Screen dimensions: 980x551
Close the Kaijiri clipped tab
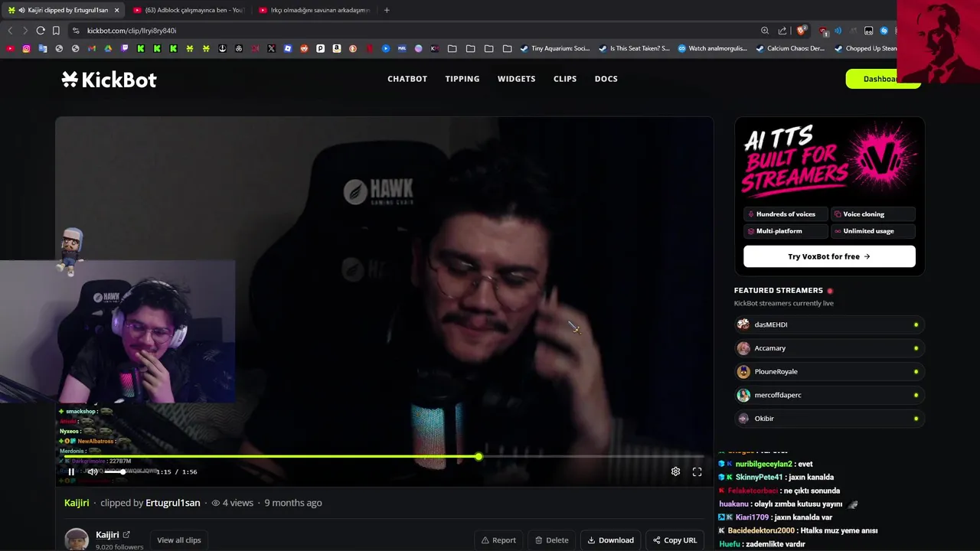click(116, 10)
